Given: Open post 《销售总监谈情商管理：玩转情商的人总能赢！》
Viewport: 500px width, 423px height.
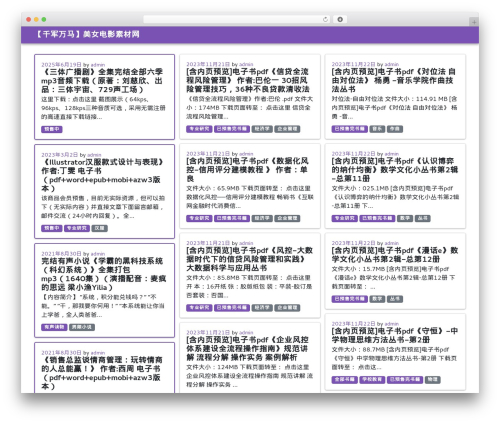Looking at the screenshot, I should (x=102, y=373).
